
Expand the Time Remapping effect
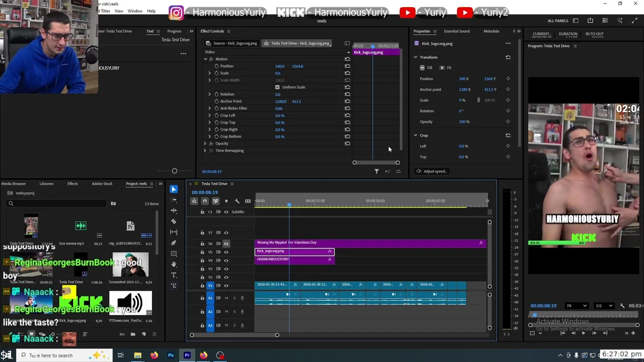pos(205,150)
